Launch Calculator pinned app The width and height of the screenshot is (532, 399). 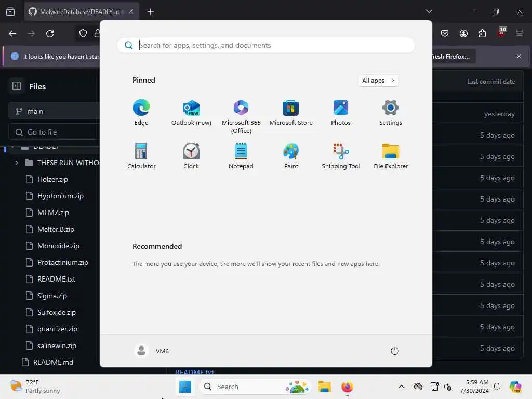(x=141, y=156)
